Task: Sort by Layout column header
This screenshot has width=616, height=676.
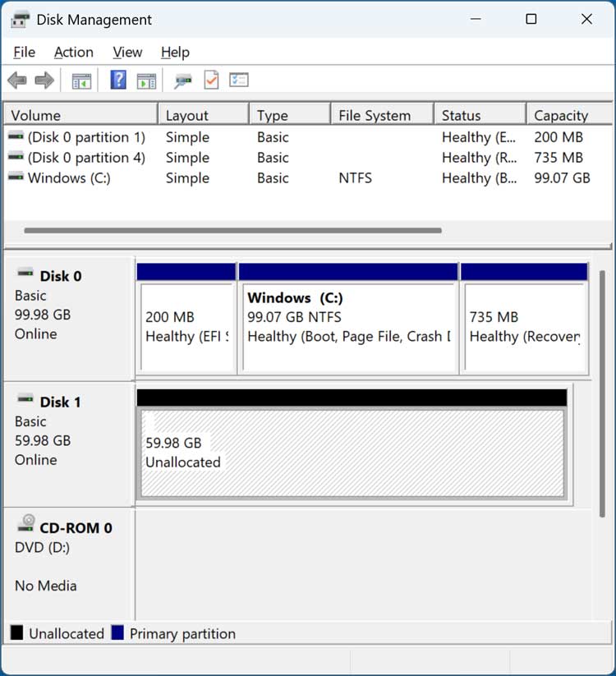Action: (x=204, y=115)
